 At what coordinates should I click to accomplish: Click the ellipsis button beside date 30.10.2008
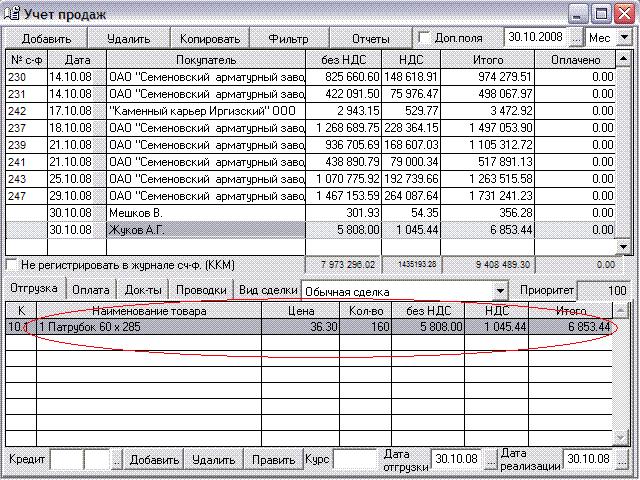(x=576, y=37)
